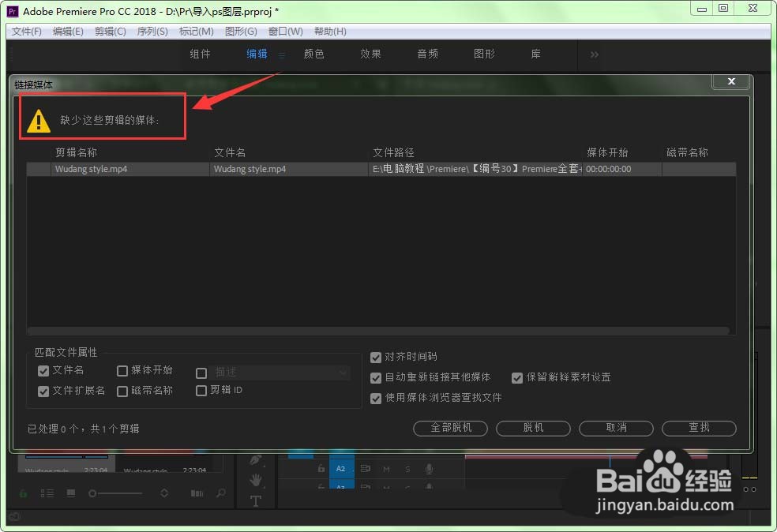The height and width of the screenshot is (532, 777).
Task: Uncheck 保留解释素材设置 checkbox
Action: click(517, 378)
